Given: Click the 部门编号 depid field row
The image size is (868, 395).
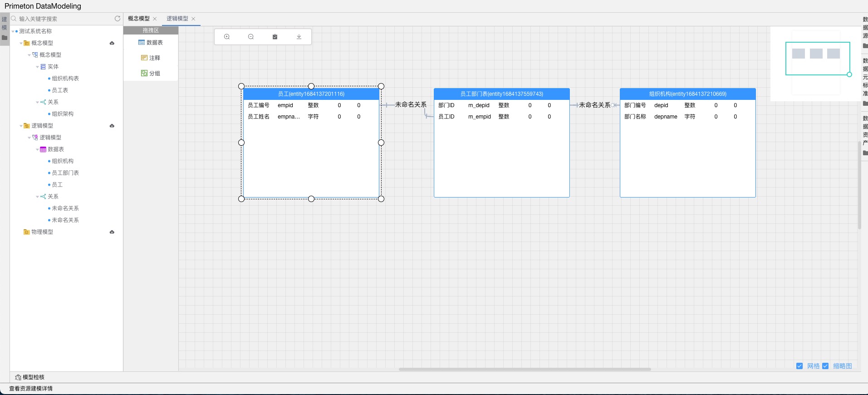Looking at the screenshot, I should tap(688, 105).
